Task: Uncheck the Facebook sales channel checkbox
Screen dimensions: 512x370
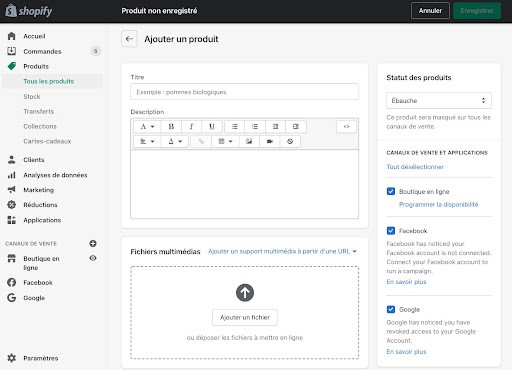Action: pos(391,231)
